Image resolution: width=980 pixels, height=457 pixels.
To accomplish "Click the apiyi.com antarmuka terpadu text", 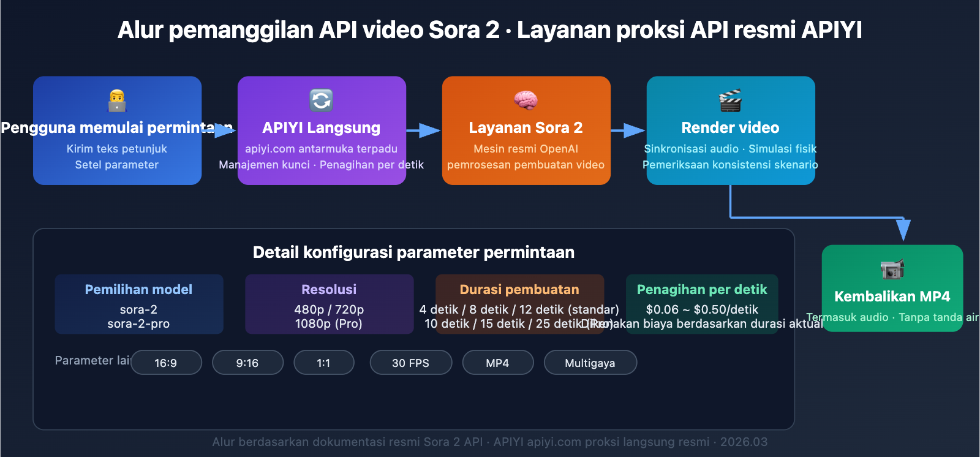I will pyautogui.click(x=322, y=149).
